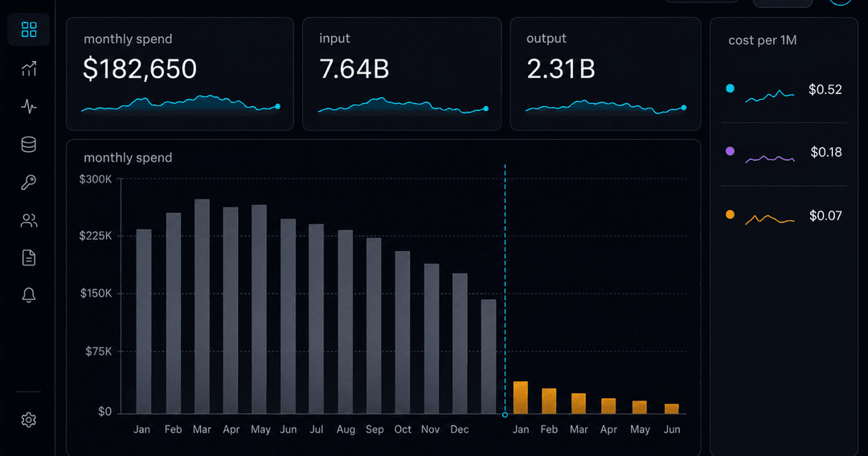Click the input 7.64B card
868x456 pixels.
click(x=402, y=74)
